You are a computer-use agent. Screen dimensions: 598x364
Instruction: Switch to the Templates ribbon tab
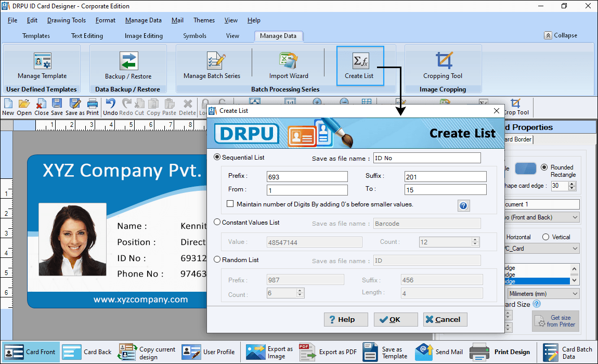coord(36,36)
